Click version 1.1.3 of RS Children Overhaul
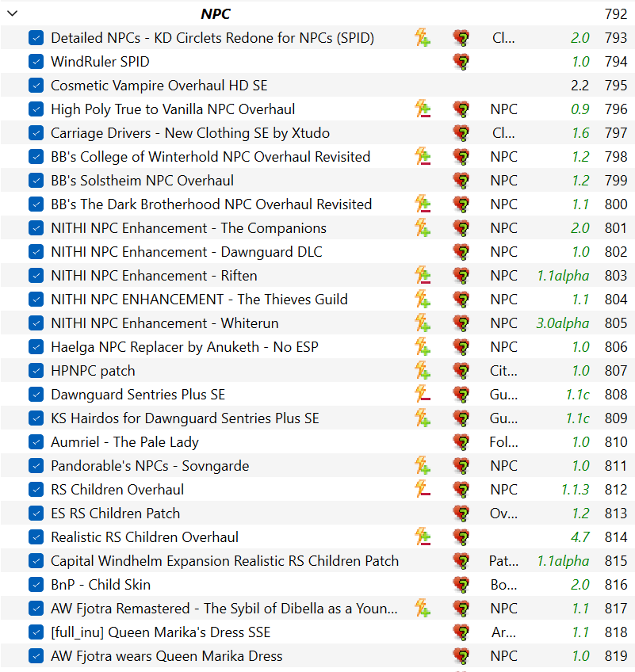The image size is (635, 672). click(x=576, y=490)
